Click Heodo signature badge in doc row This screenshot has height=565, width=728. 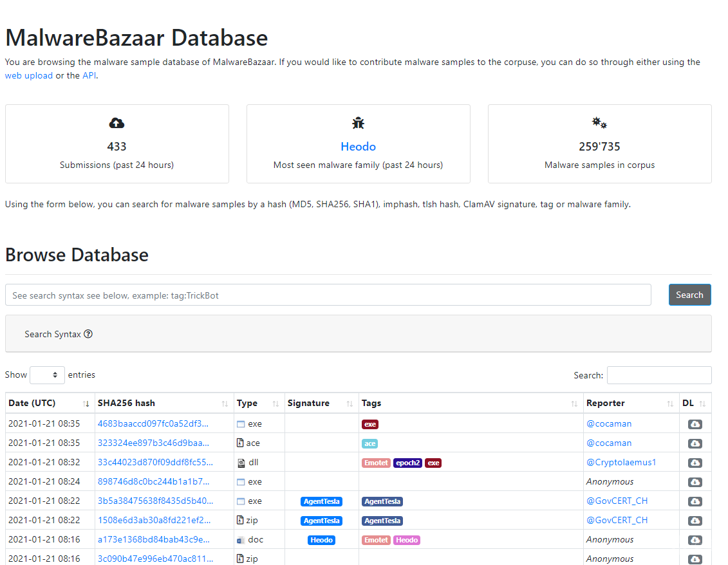[x=321, y=541]
